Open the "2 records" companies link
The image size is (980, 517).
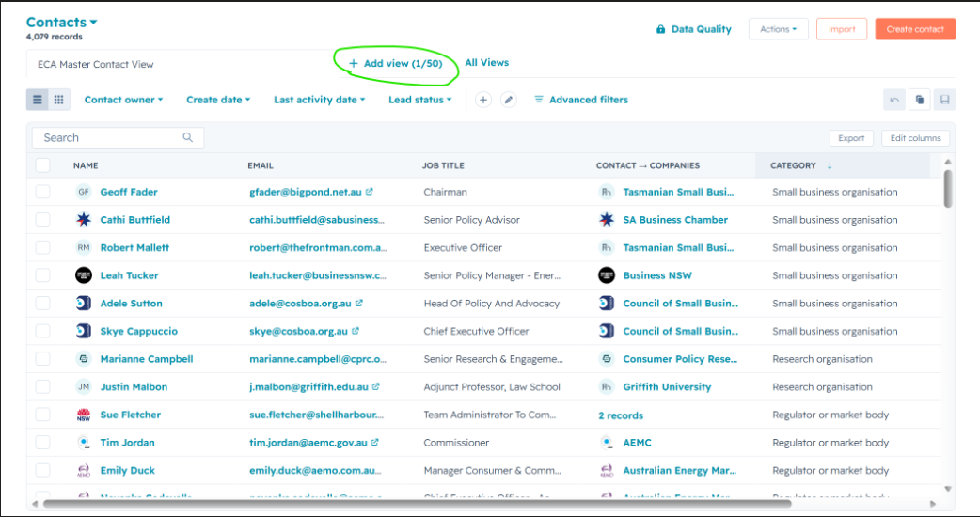click(x=621, y=415)
